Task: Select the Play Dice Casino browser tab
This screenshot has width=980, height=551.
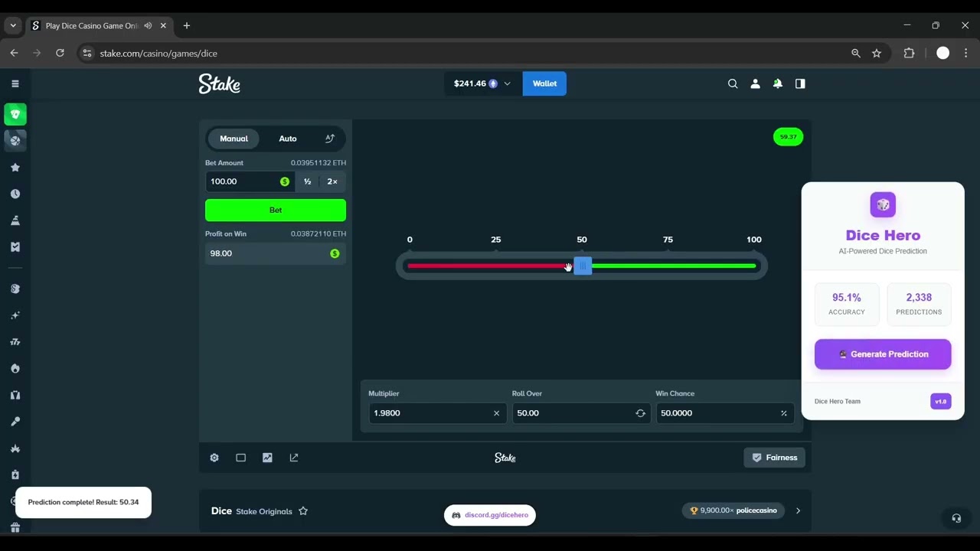Action: [x=100, y=26]
